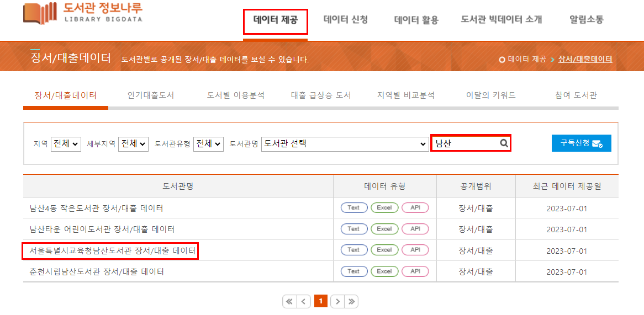Switch to 인기대출도서 tab
644x315 pixels.
tap(151, 95)
